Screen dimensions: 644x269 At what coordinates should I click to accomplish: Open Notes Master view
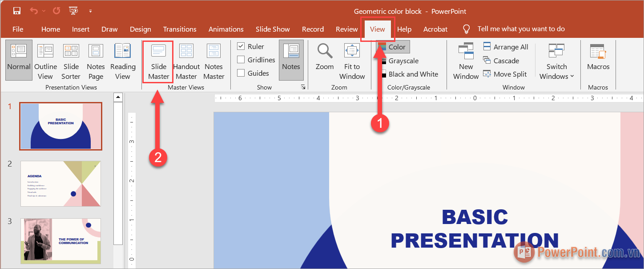[214, 61]
